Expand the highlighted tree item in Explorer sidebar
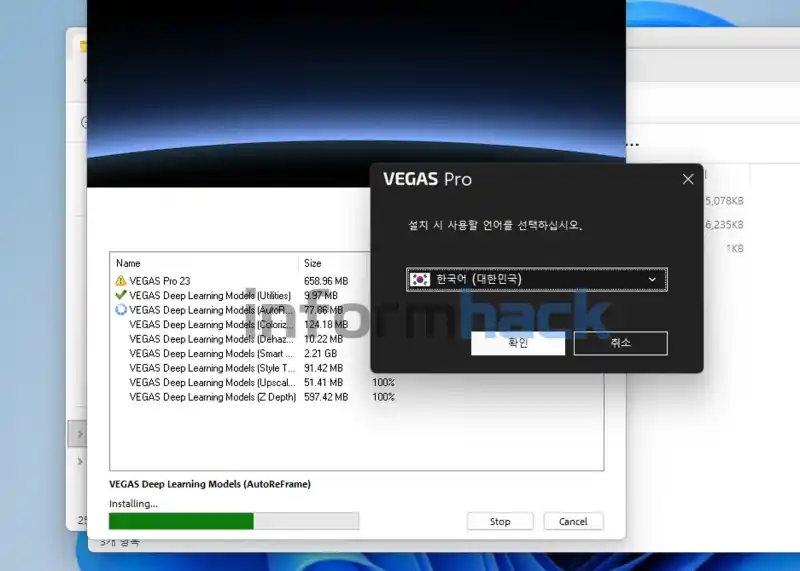 81,434
